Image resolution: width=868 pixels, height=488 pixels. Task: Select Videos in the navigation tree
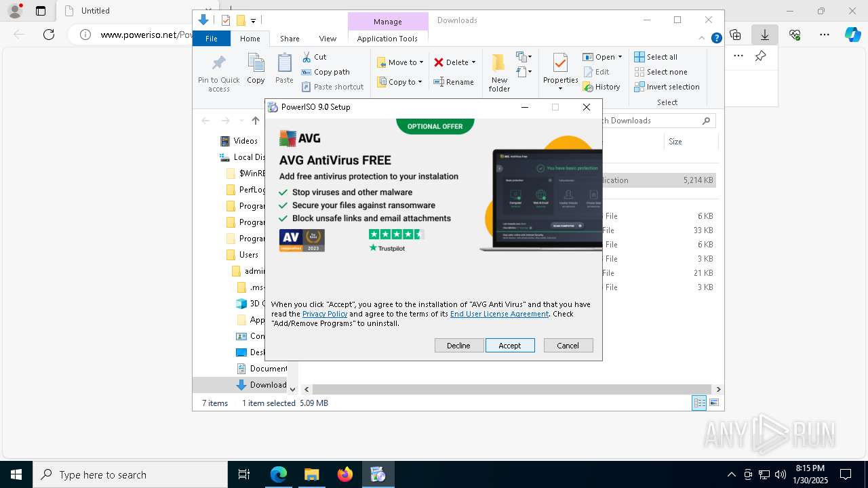pyautogui.click(x=239, y=141)
